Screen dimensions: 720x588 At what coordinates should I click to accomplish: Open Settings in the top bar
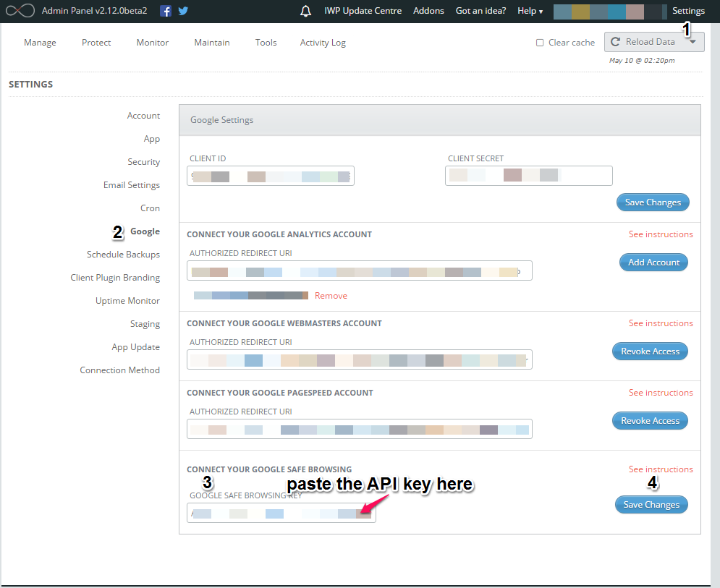click(x=688, y=11)
